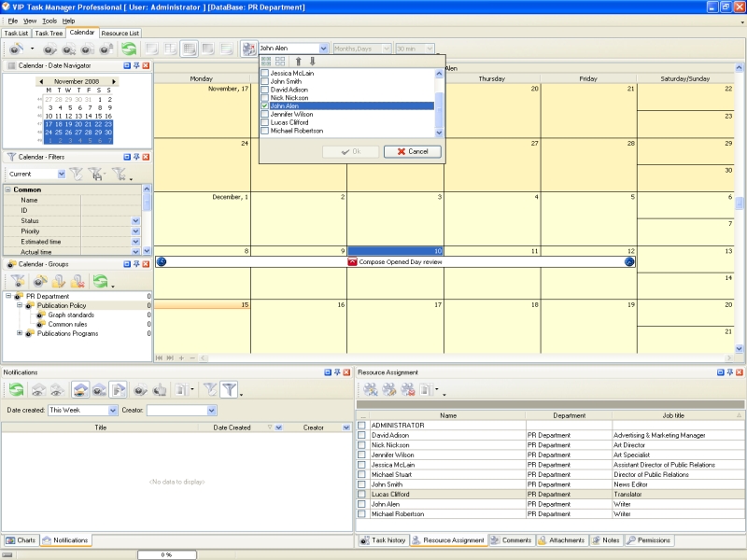Check John Smith in the resource popup list
The width and height of the screenshot is (747, 560).
(x=265, y=81)
